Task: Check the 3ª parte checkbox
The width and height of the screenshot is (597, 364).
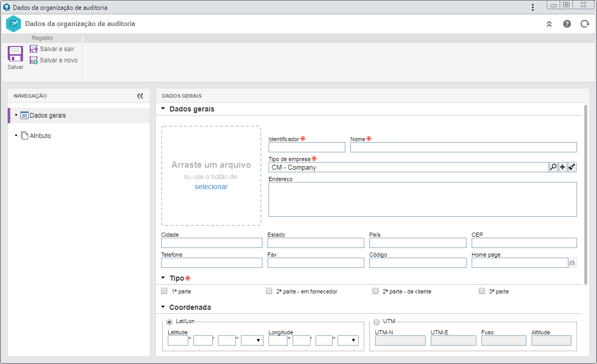Action: (482, 291)
